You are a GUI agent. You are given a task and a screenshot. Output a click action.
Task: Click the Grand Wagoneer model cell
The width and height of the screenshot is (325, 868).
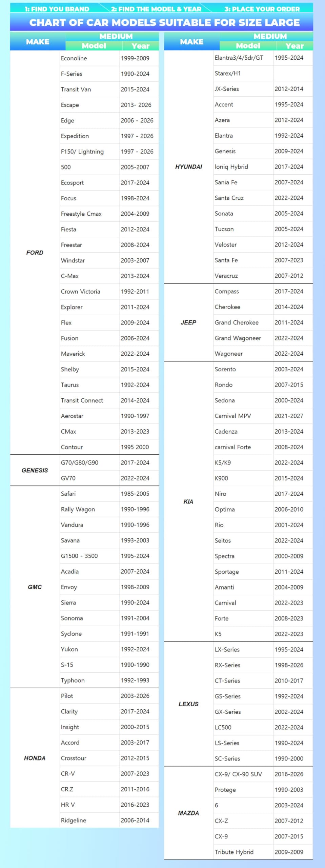coord(238,338)
